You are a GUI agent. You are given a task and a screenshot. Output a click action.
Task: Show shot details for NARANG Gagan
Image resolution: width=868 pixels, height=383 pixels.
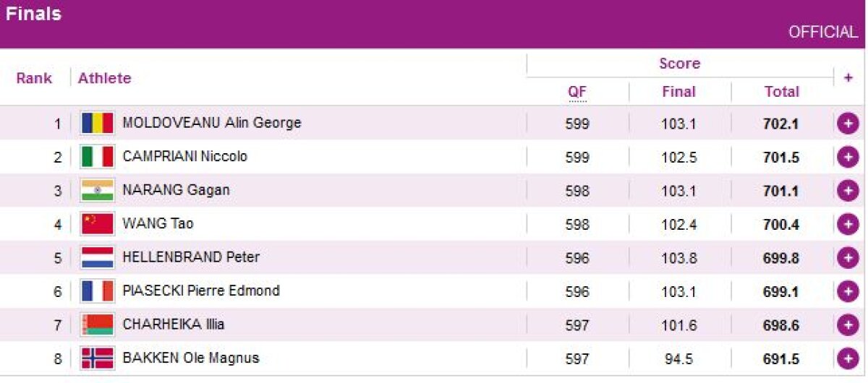[x=847, y=191]
